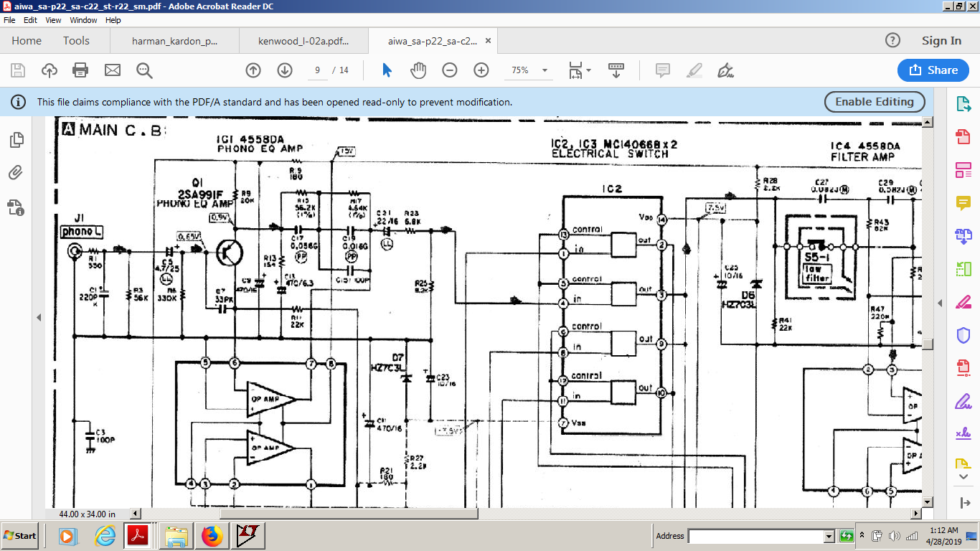
Task: Zoom out with minus icon
Action: [x=450, y=70]
